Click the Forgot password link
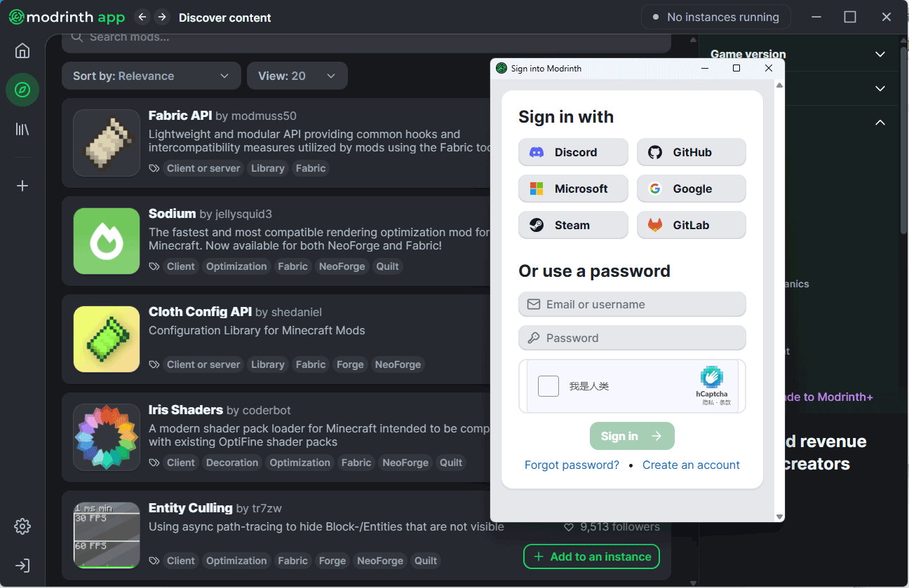The image size is (909, 588). [x=572, y=465]
